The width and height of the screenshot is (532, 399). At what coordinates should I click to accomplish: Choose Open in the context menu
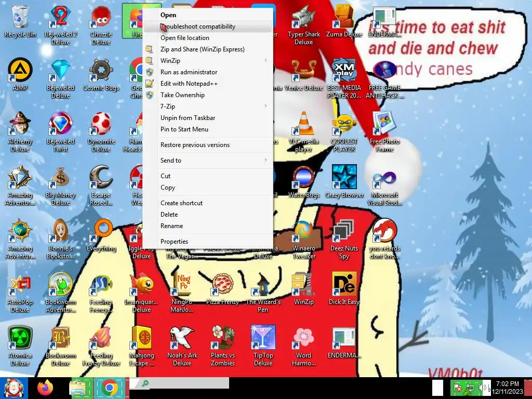pyautogui.click(x=208, y=15)
